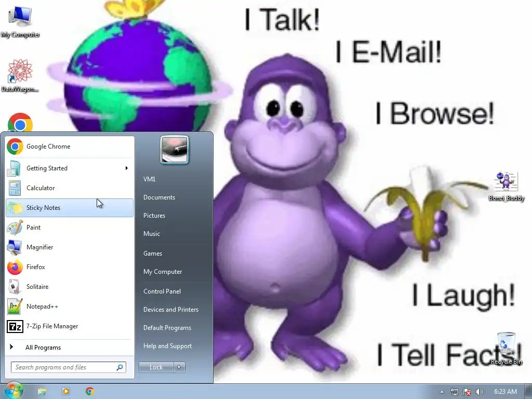The width and height of the screenshot is (532, 399).
Task: Open Paint from the Start menu
Action: point(70,228)
